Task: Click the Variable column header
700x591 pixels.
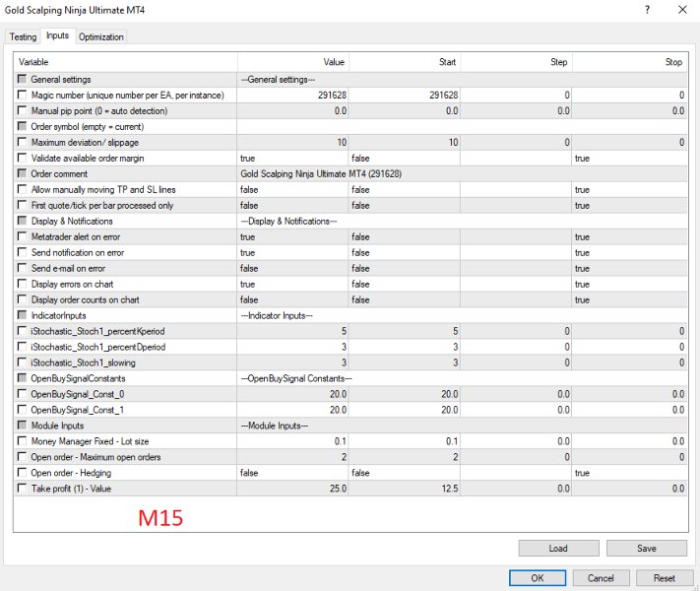Action: point(126,62)
